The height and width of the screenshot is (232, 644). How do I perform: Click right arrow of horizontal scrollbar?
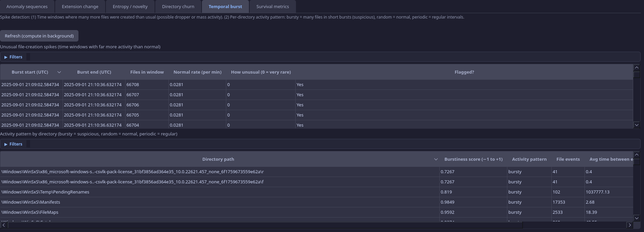629,225
